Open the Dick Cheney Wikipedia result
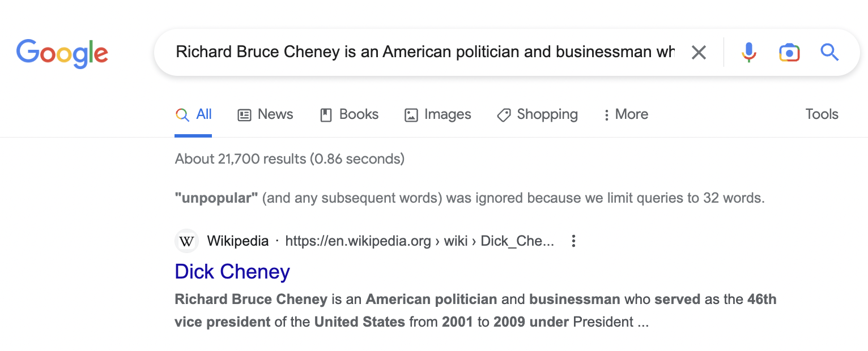This screenshot has height=351, width=868. (232, 272)
